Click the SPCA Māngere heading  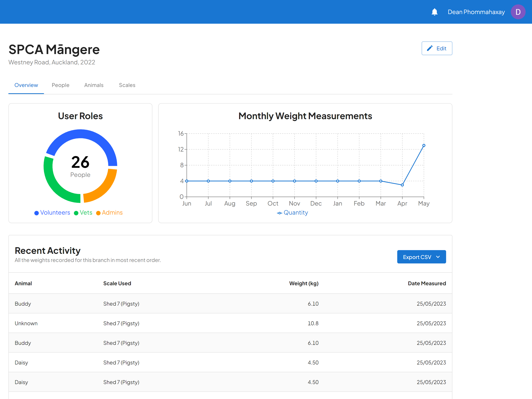tap(54, 49)
